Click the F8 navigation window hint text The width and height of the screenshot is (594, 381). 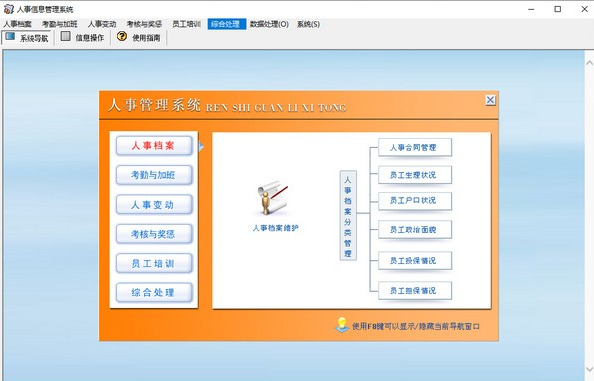pyautogui.click(x=416, y=326)
